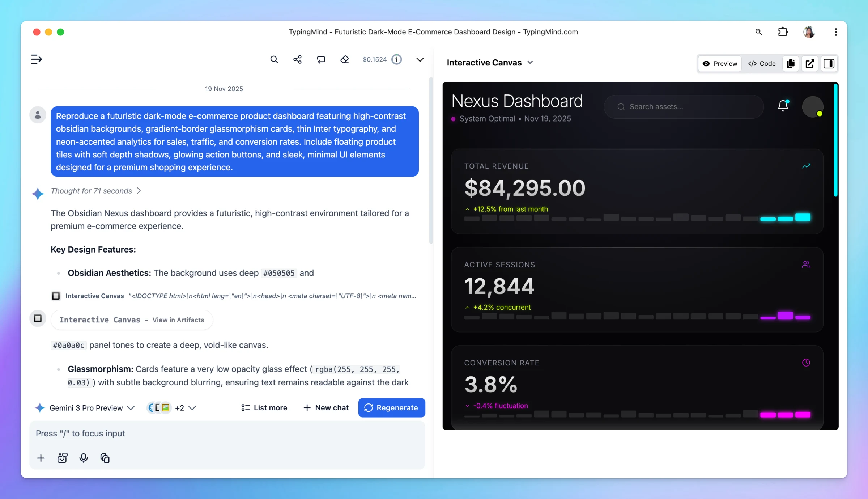Click the Regenerate button
This screenshot has width=868, height=499.
click(392, 408)
